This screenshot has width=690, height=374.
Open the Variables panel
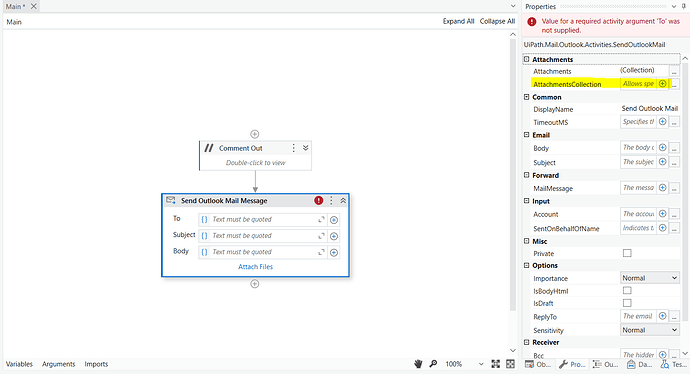19,364
